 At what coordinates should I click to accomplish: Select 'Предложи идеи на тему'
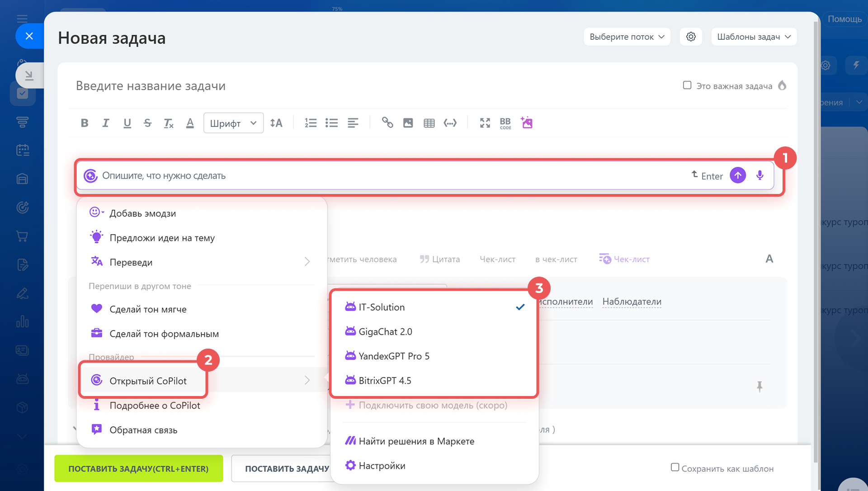point(202,237)
